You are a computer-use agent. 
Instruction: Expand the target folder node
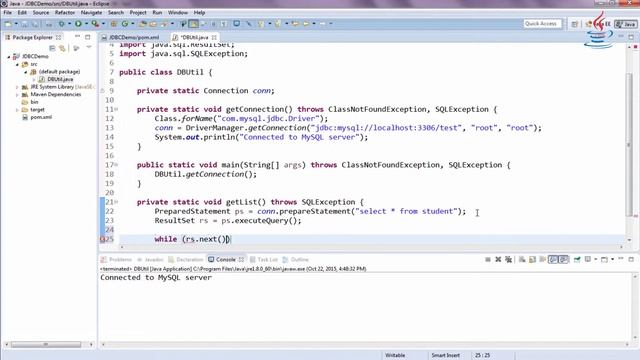click(17, 110)
